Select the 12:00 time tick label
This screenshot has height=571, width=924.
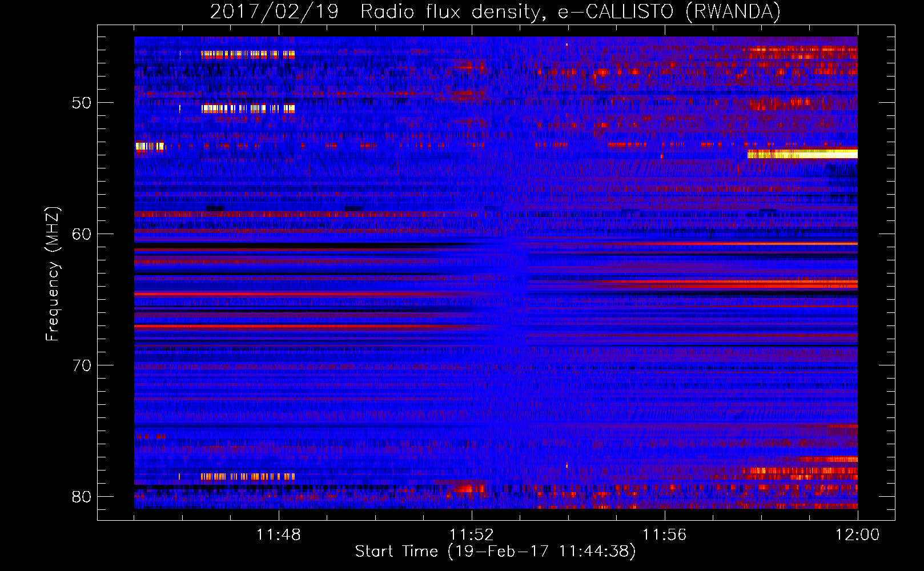point(857,535)
